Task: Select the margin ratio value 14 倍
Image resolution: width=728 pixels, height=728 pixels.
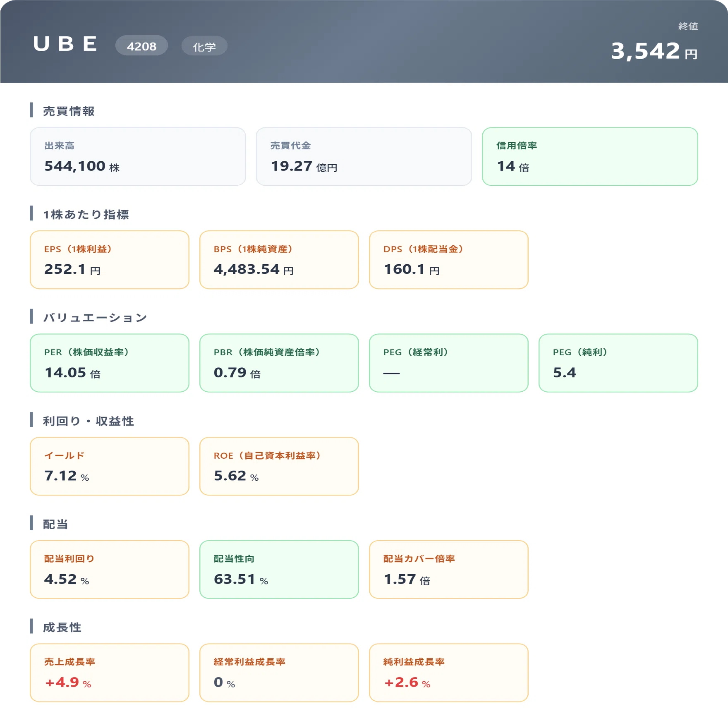Action: tap(513, 166)
